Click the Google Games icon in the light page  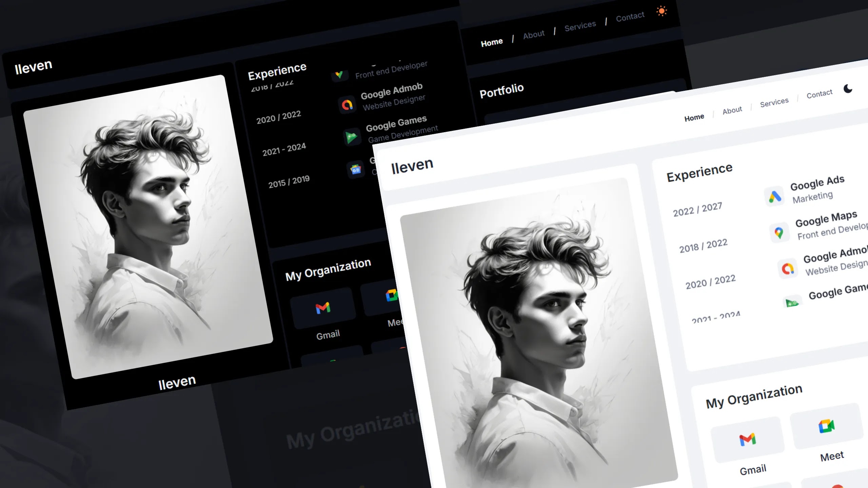point(792,302)
